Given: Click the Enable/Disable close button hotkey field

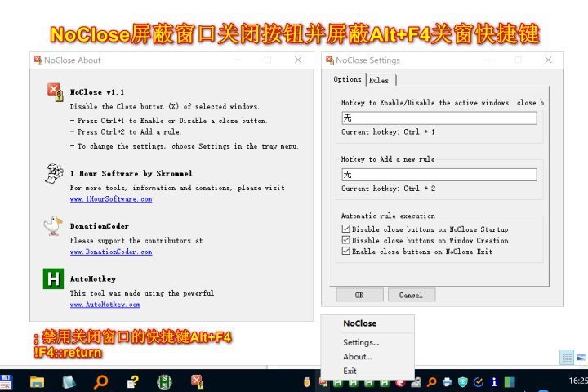Looking at the screenshot, I should [439, 118].
